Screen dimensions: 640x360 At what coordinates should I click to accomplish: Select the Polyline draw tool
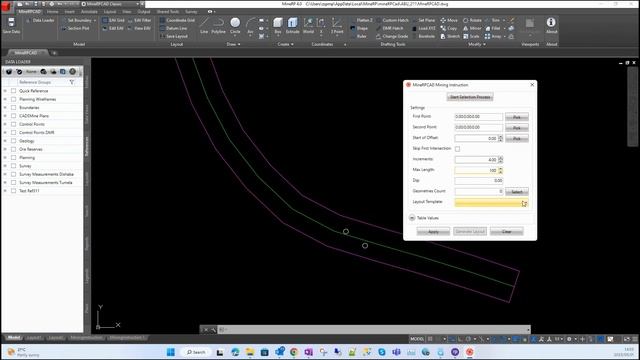click(218, 25)
